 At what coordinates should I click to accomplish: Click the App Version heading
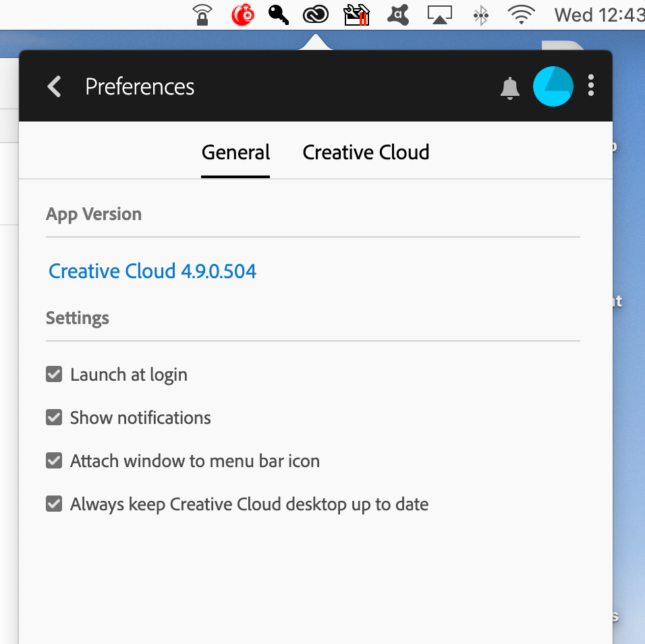94,215
